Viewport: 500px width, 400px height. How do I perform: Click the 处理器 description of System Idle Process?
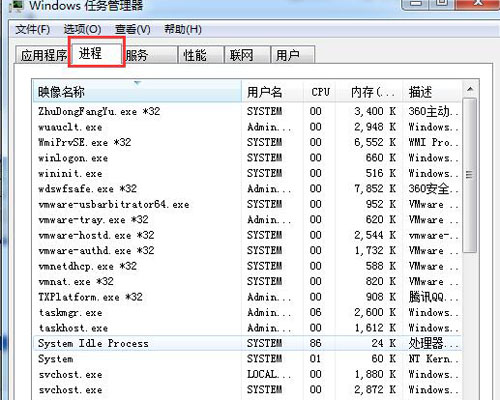[x=433, y=343]
